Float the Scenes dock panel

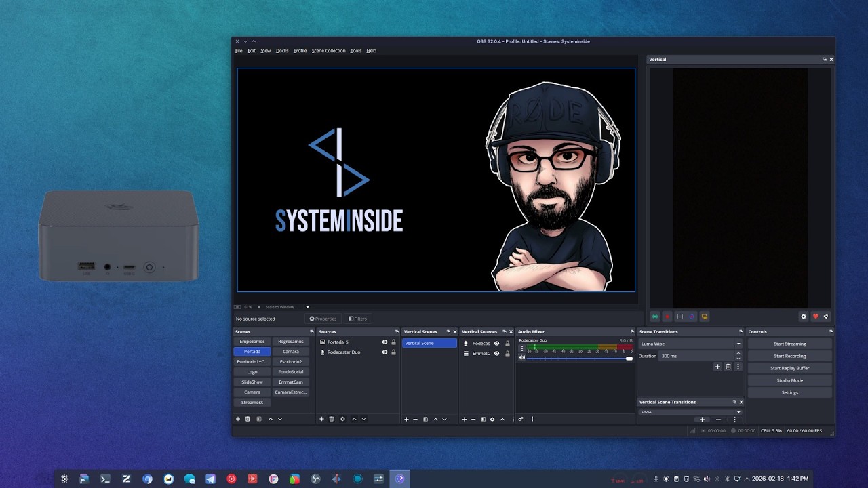[x=312, y=332]
